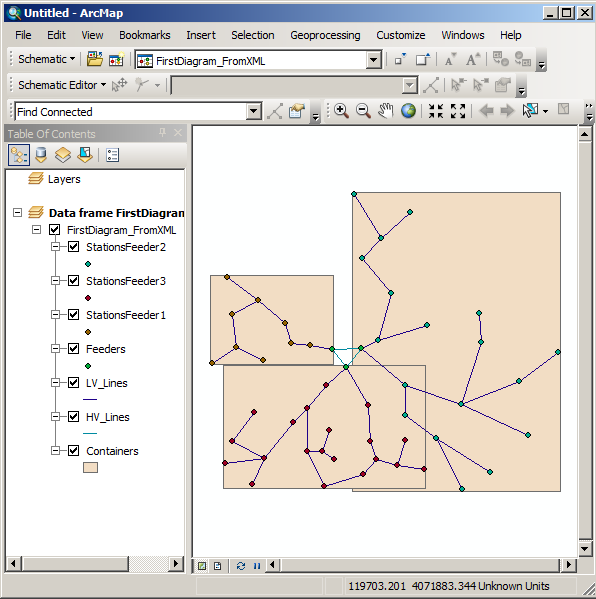Screen dimensions: 596x599
Task: Click the Apply Layout Task icon
Action: coord(431,85)
